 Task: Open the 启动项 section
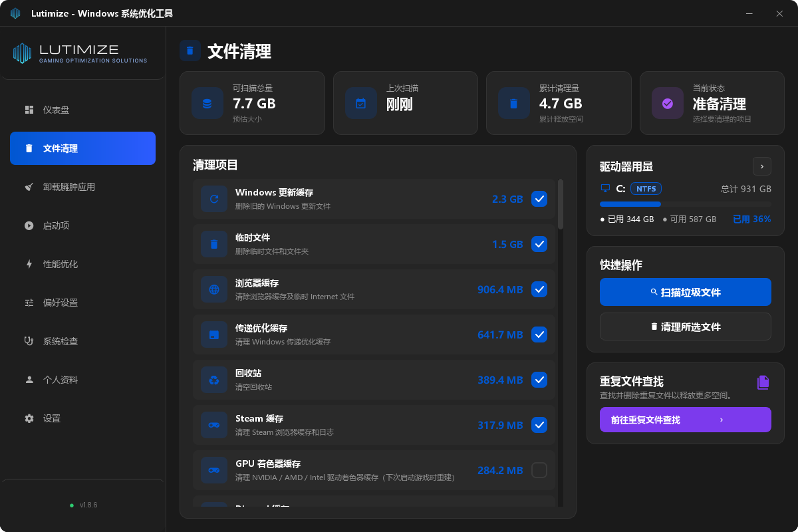tap(82, 225)
